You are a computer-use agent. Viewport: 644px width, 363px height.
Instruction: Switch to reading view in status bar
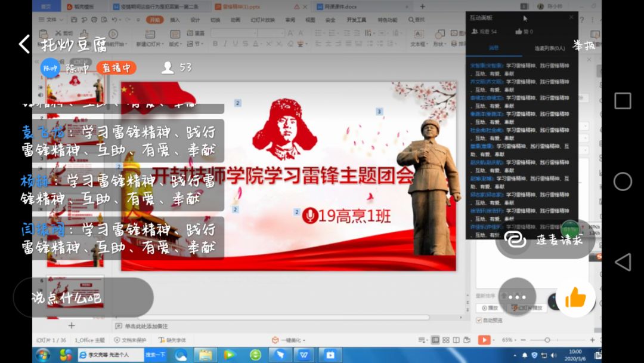[x=456, y=340]
